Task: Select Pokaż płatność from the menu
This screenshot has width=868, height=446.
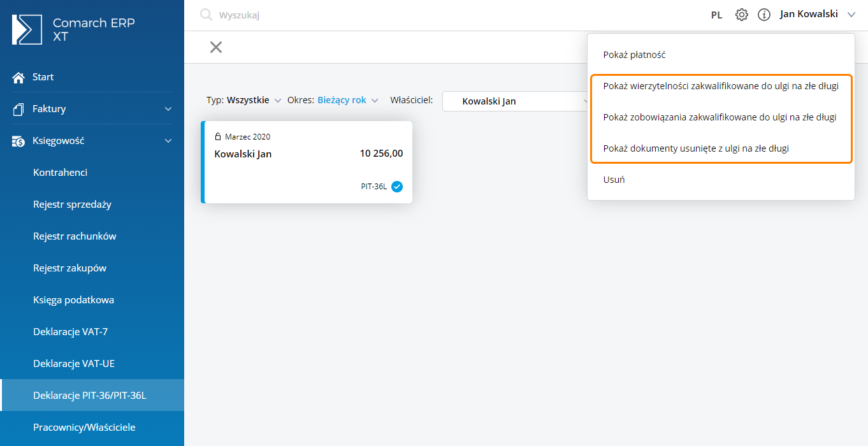Action: point(634,55)
